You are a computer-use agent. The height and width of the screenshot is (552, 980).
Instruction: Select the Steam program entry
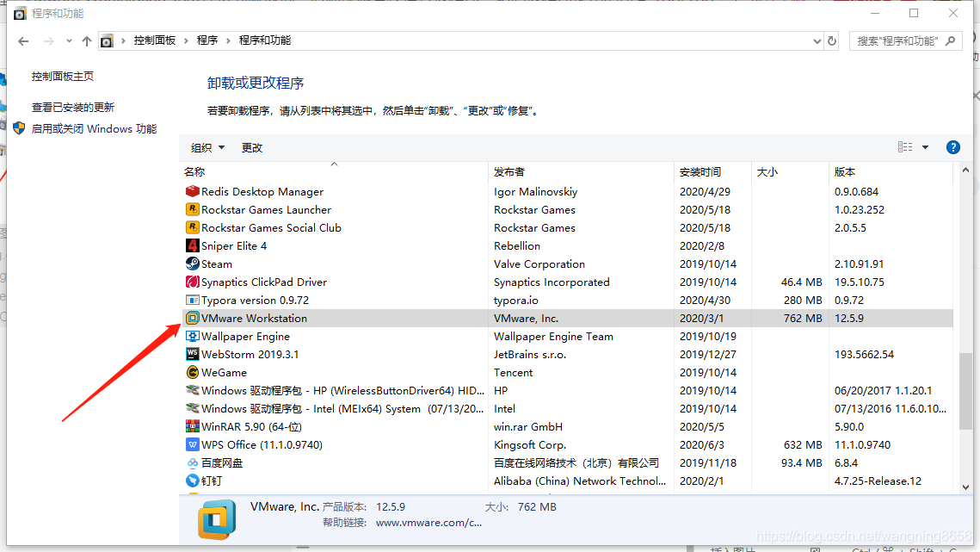click(x=568, y=264)
